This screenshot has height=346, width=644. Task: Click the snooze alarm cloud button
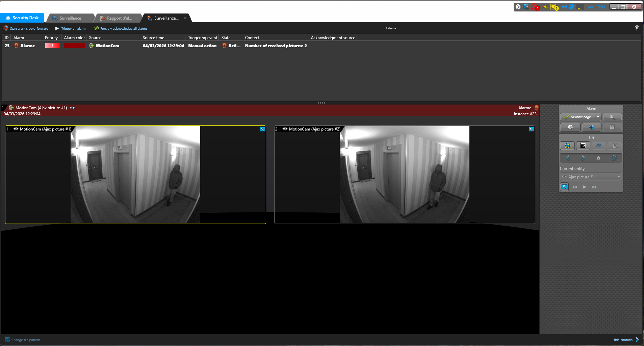(570, 127)
